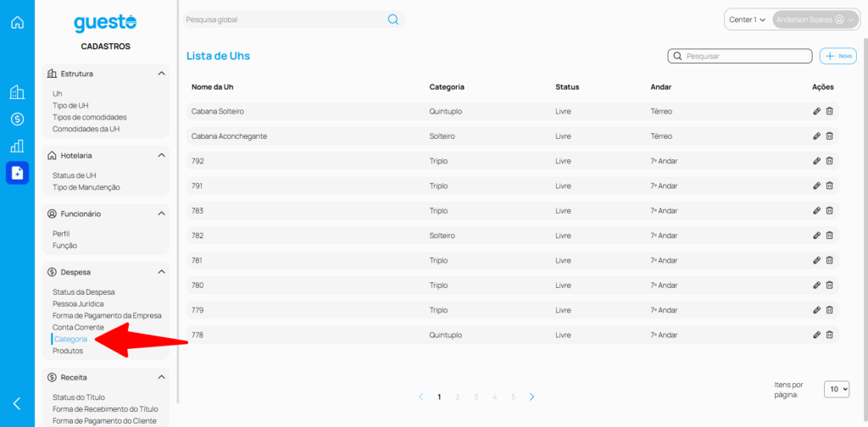
Task: Open the bar chart reports icon
Action: [17, 146]
